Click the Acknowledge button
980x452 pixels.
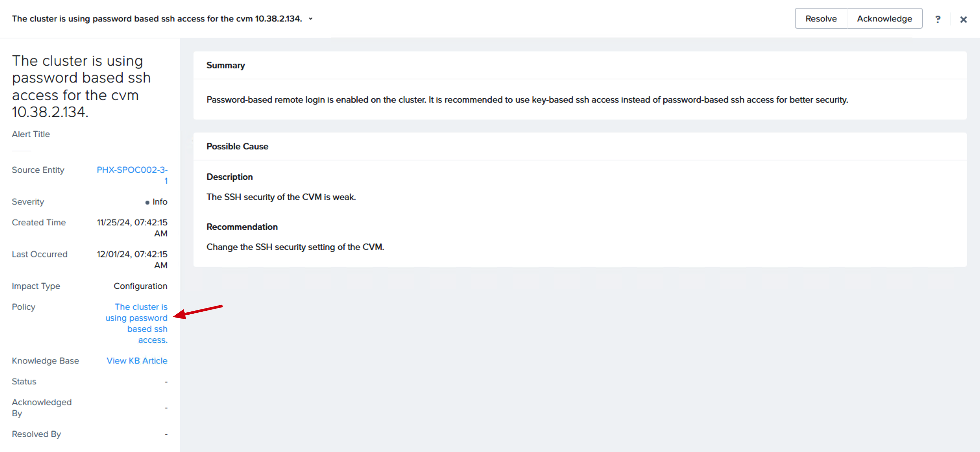click(x=884, y=18)
